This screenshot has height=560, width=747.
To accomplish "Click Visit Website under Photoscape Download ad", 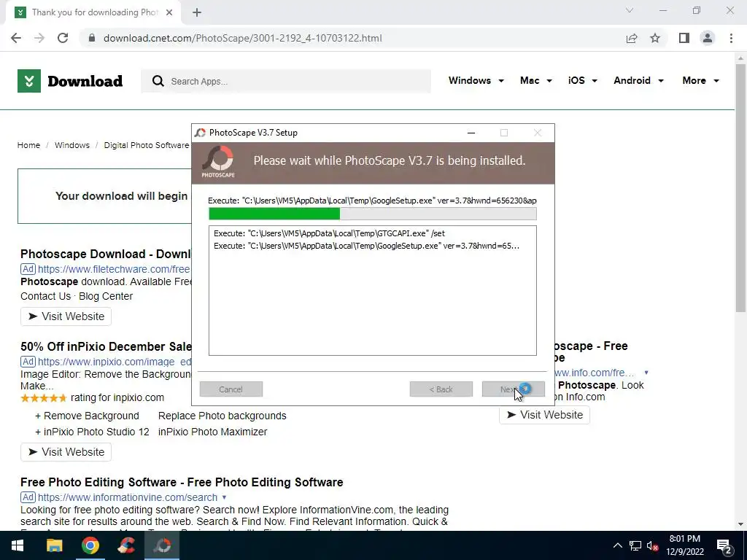I will [x=66, y=316].
